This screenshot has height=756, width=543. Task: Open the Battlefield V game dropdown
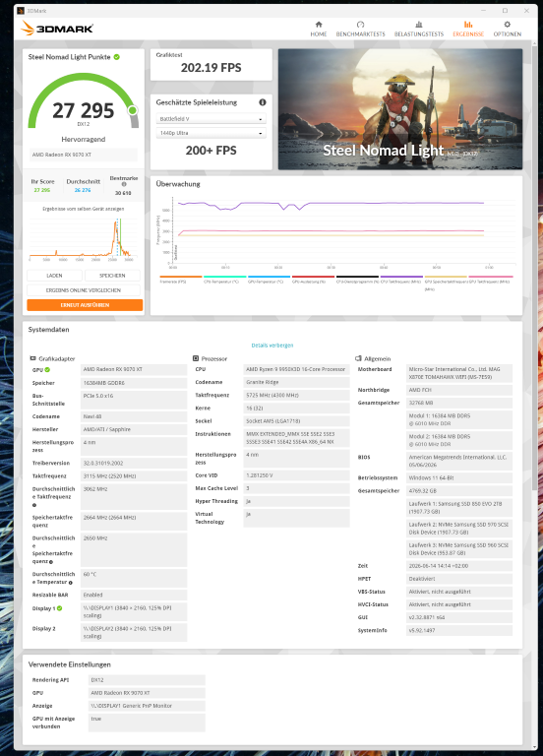[x=211, y=118]
